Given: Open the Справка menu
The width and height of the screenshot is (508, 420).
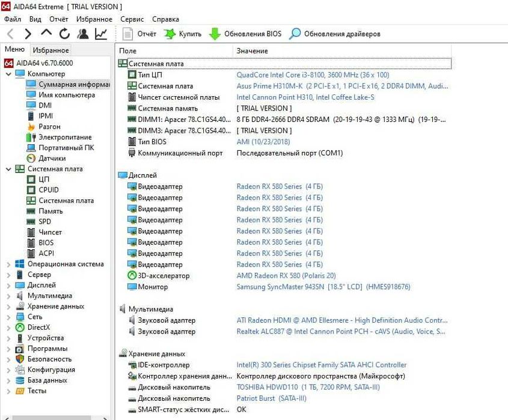Looking at the screenshot, I should [x=165, y=19].
